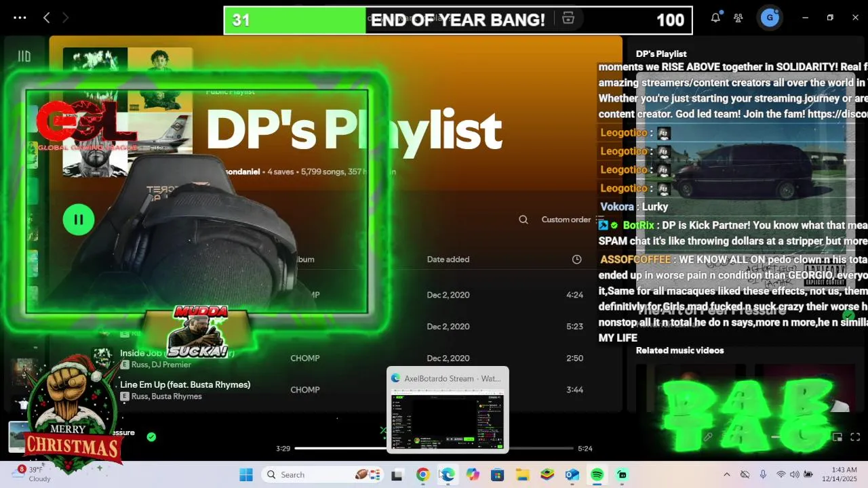
Task: Toggle saved checkmark for now-playing song
Action: (151, 436)
